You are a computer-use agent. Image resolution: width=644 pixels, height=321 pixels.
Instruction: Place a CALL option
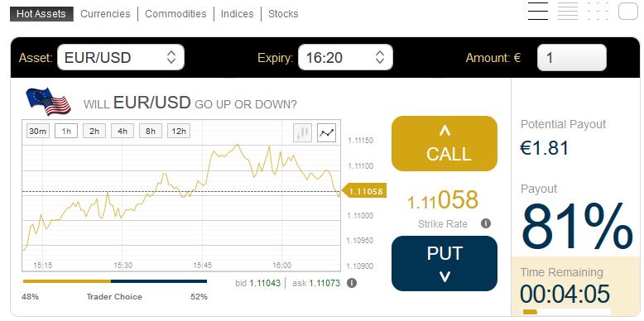tap(445, 143)
